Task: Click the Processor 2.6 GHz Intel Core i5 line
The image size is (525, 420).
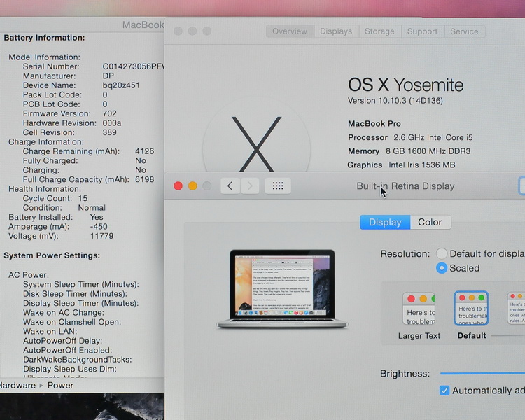Action: pos(410,137)
